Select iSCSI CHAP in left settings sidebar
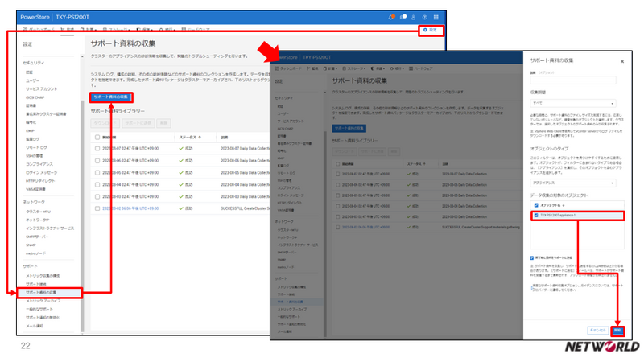The width and height of the screenshot is (644, 362). (x=35, y=97)
